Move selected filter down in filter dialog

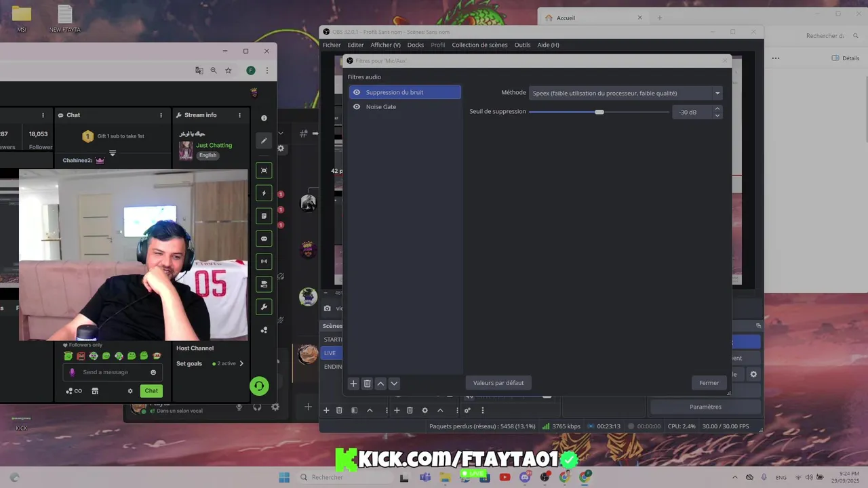394,383
